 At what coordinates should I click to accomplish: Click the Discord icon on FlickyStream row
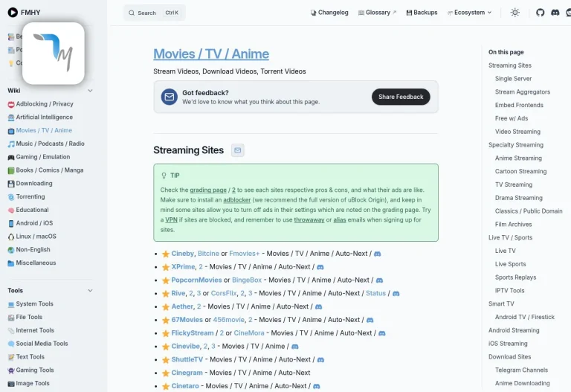pyautogui.click(x=382, y=333)
